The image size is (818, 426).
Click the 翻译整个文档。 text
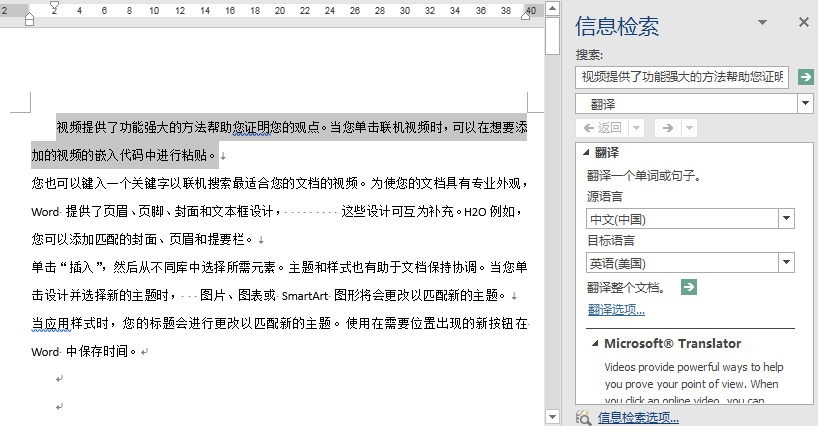[627, 287]
